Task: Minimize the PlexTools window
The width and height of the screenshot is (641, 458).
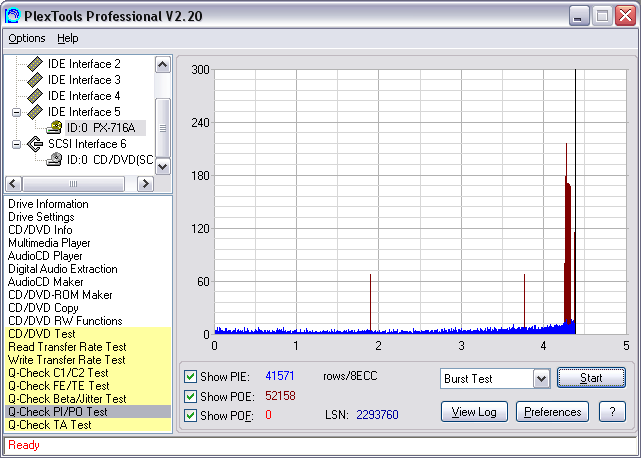Action: tap(578, 16)
